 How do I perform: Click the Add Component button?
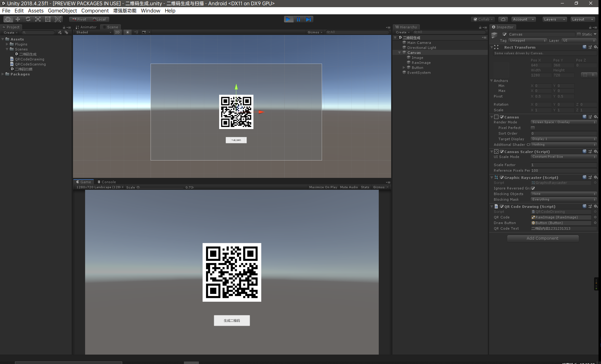pyautogui.click(x=543, y=238)
